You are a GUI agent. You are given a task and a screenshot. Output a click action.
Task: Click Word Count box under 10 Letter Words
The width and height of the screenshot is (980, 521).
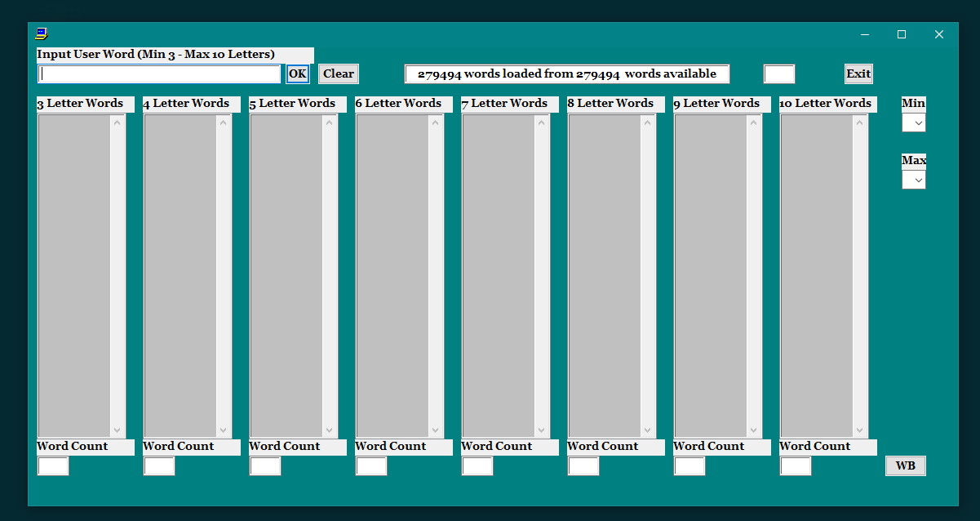point(796,466)
